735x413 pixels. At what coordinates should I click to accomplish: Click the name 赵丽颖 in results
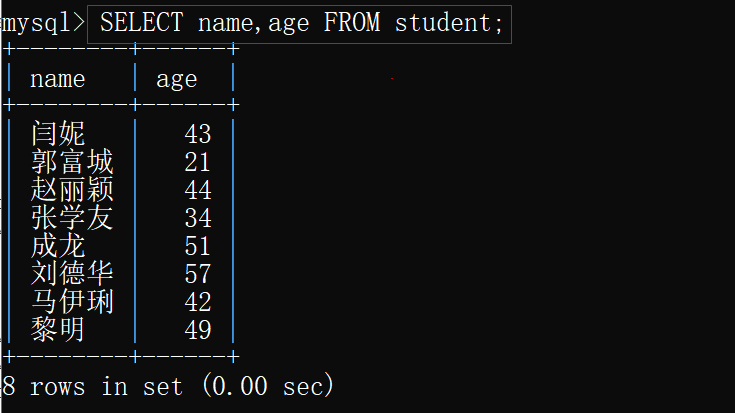[x=72, y=189]
